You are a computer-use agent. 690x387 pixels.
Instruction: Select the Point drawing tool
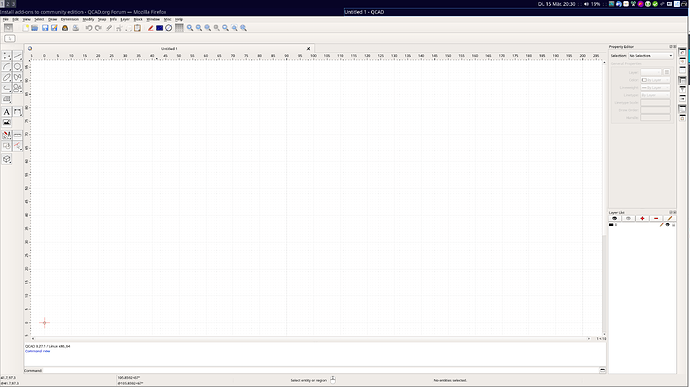(x=7, y=56)
